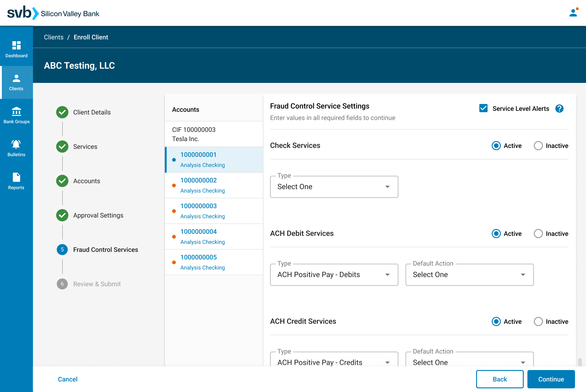586x392 pixels.
Task: Set Check Services to Inactive
Action: point(538,145)
